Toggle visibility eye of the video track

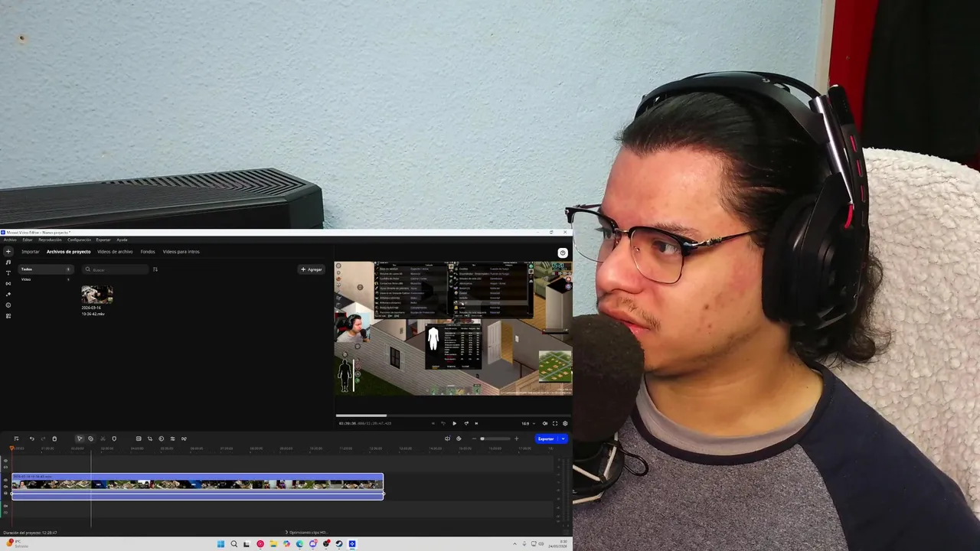coord(5,480)
